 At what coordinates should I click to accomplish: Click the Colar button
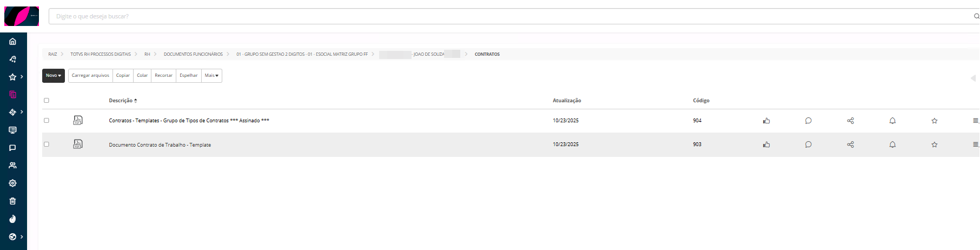[142, 76]
